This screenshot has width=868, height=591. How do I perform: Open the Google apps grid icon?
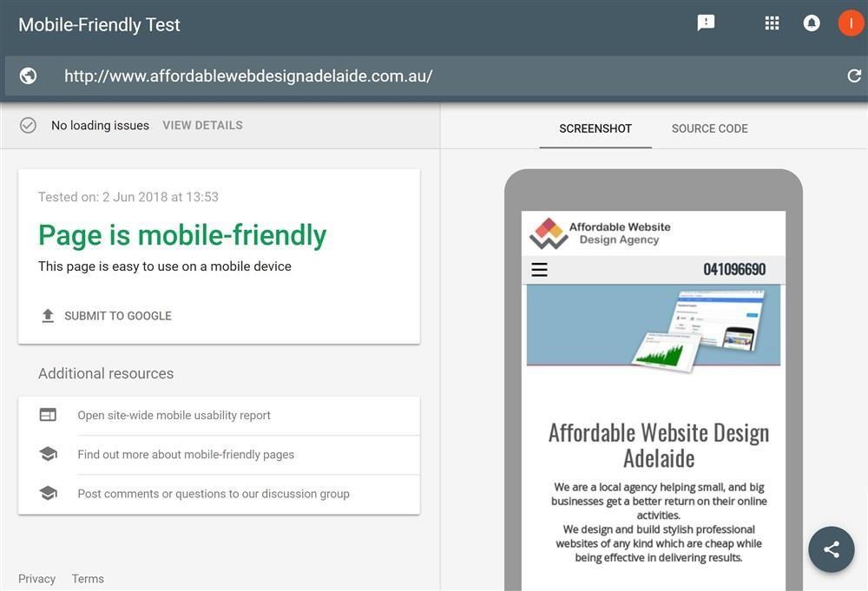click(x=772, y=23)
